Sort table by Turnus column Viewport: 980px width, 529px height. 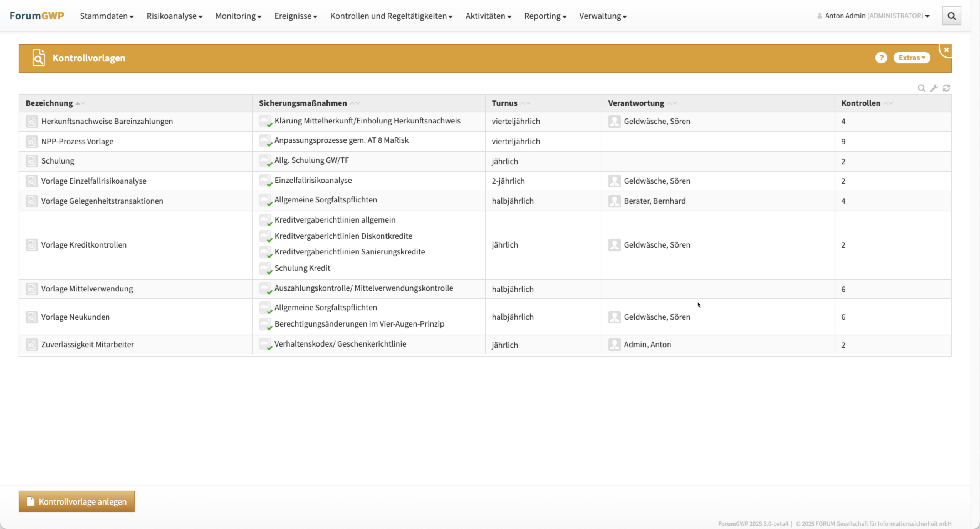tap(504, 103)
